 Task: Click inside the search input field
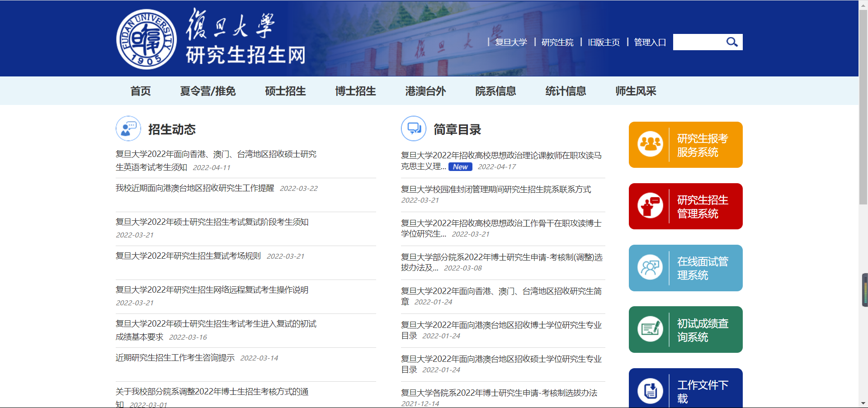(x=701, y=42)
